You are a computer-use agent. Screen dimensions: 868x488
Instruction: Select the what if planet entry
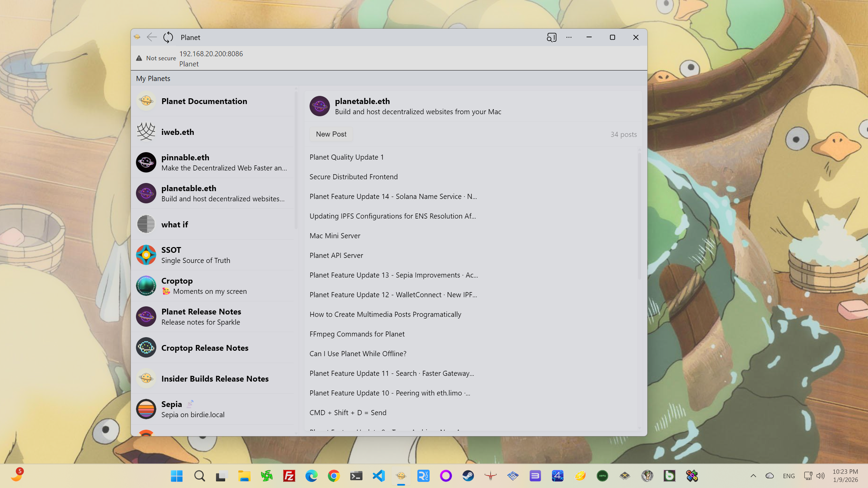coord(174,225)
